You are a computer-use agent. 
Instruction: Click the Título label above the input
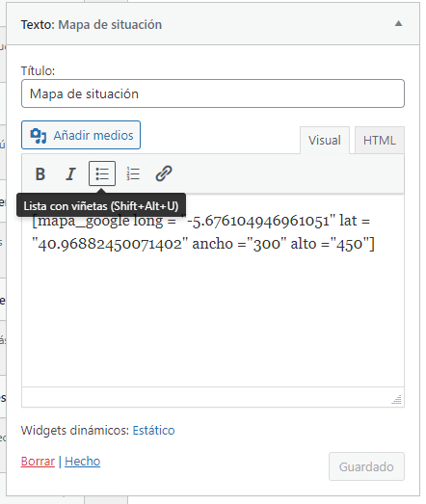click(x=38, y=70)
